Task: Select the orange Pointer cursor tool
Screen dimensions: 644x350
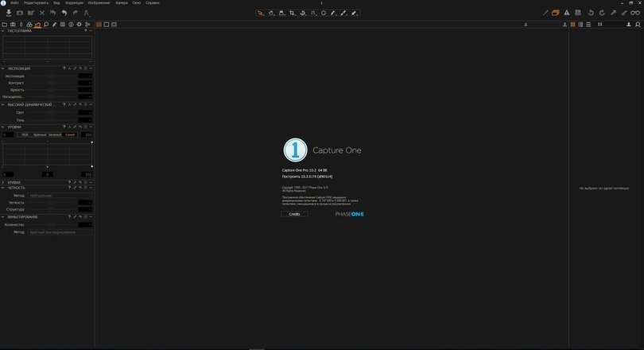Action: point(261,14)
